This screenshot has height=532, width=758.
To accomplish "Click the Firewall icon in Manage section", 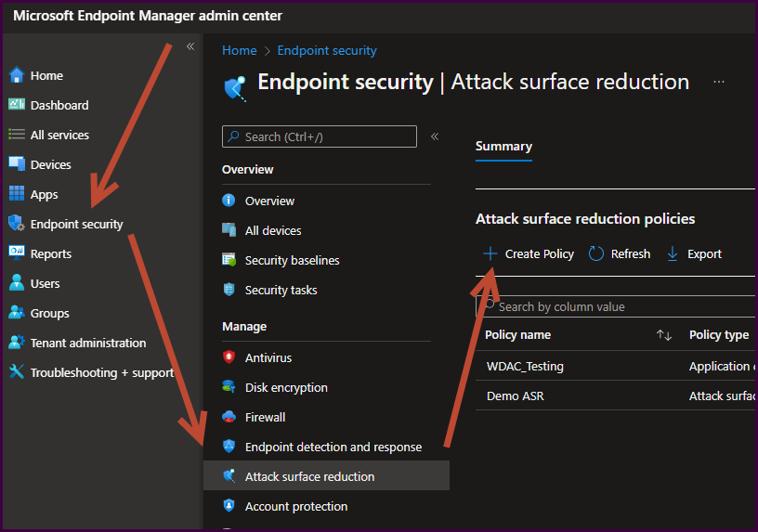I will [229, 417].
